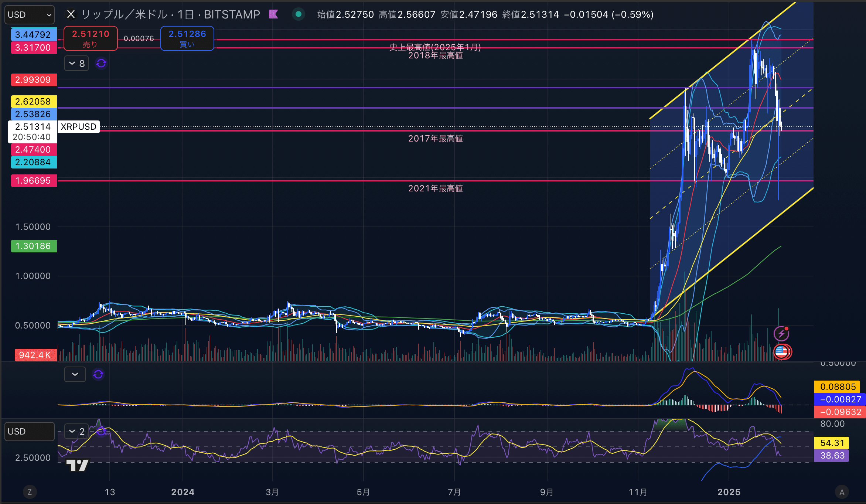The image size is (866, 504).
Task: Click the 1.30186 green price label
Action: pos(34,246)
